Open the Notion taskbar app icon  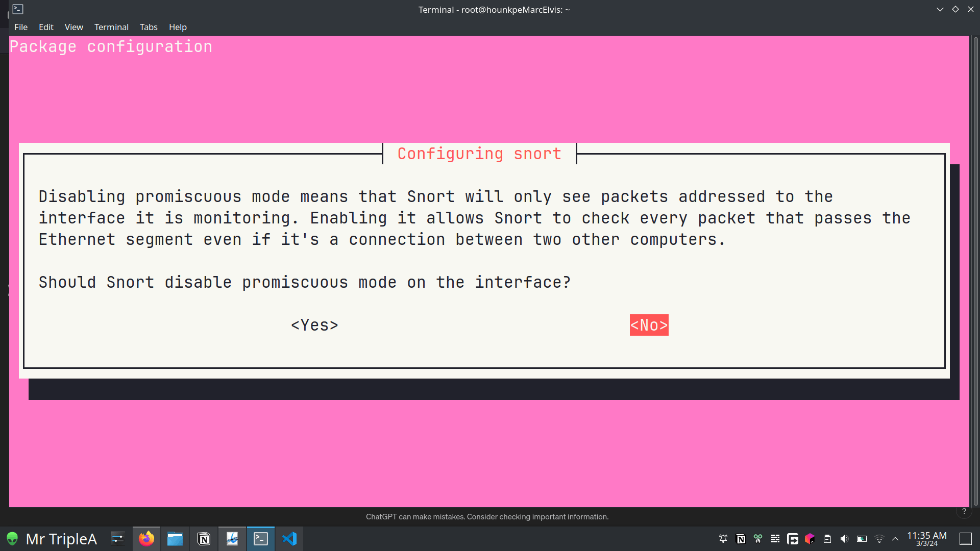(x=204, y=539)
